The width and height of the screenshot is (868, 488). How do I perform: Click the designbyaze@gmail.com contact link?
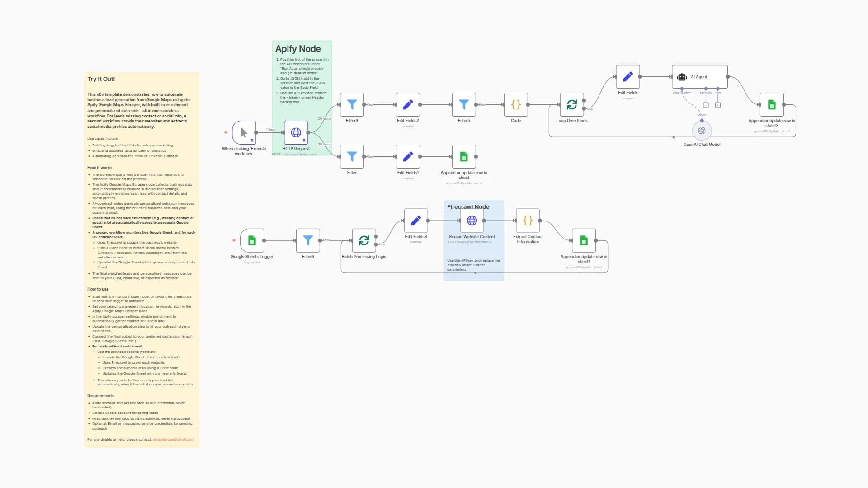(x=174, y=439)
